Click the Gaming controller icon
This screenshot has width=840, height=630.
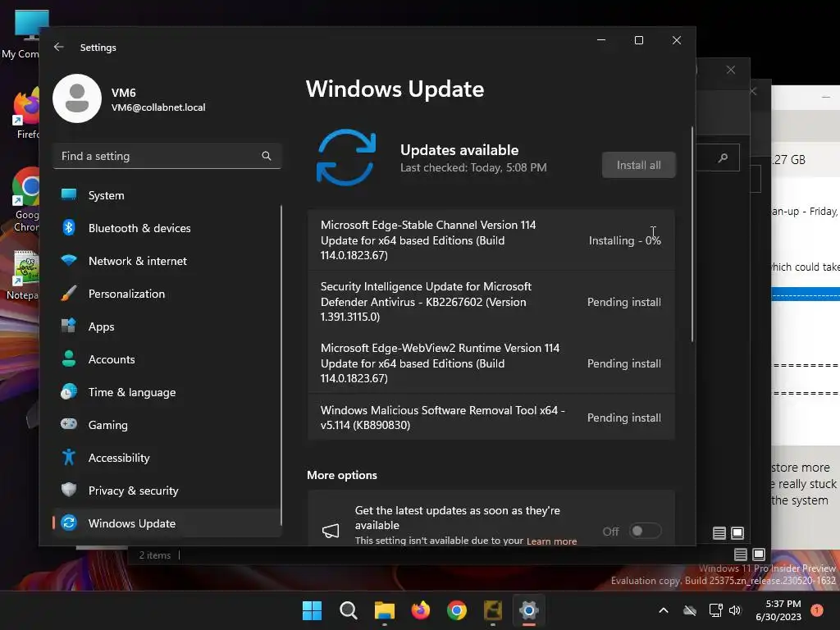69,424
